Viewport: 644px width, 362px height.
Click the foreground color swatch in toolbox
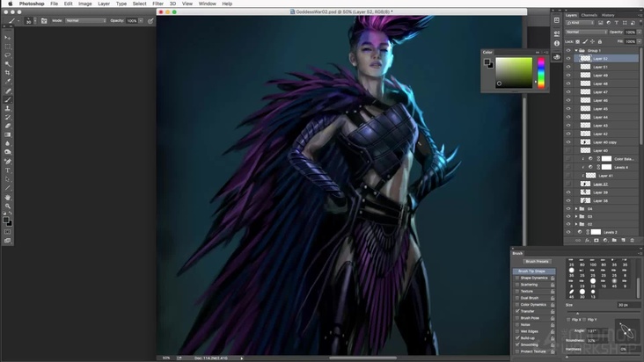point(6,221)
